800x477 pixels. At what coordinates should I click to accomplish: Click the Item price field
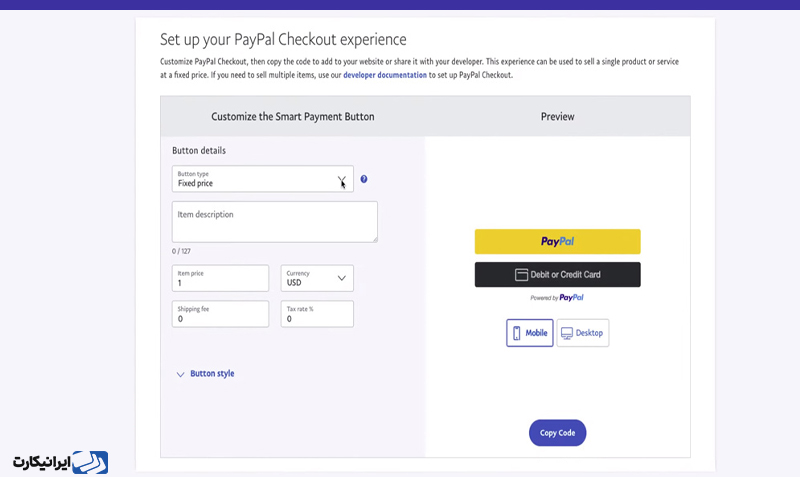[220, 278]
